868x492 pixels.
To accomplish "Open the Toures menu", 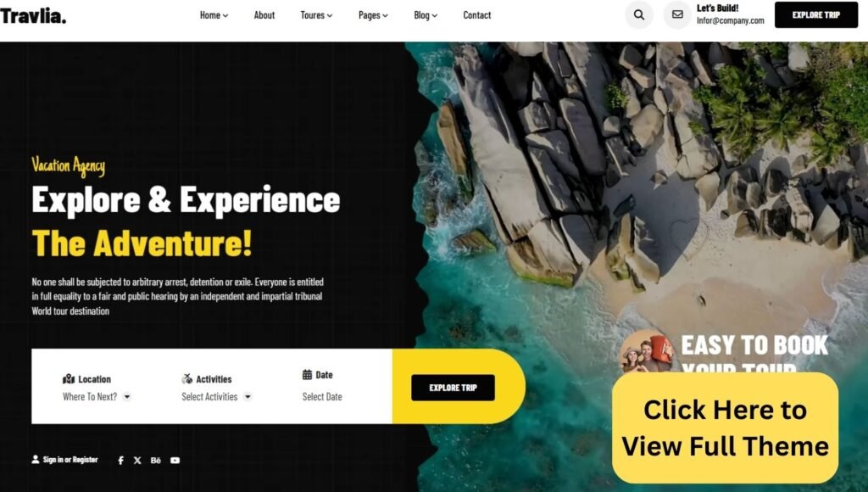I will pyautogui.click(x=316, y=15).
